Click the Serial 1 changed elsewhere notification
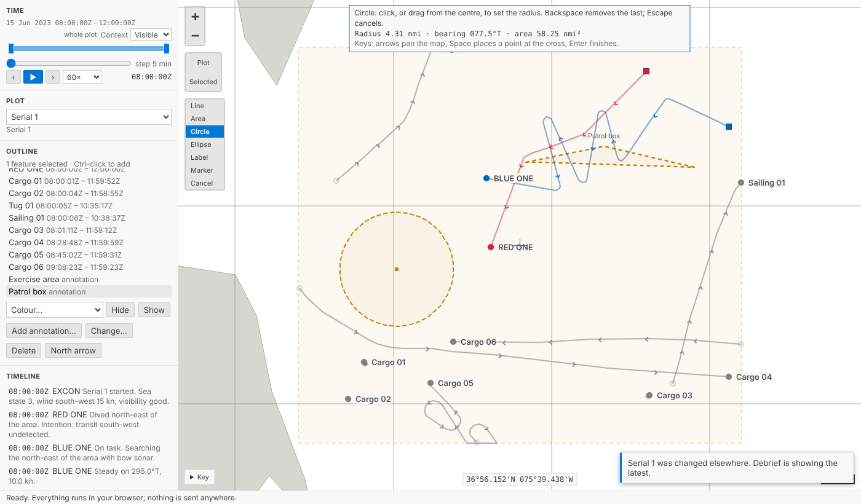 coord(737,468)
